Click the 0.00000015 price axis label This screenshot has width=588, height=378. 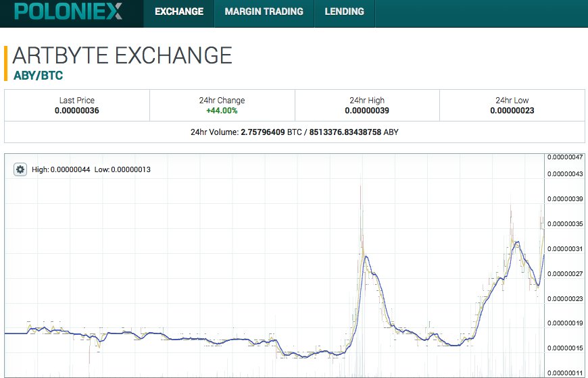[565, 348]
